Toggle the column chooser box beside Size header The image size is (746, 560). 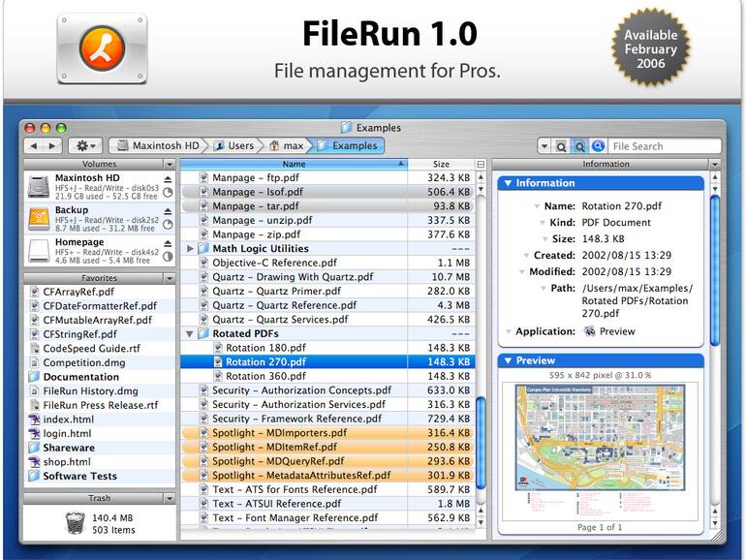(x=480, y=165)
